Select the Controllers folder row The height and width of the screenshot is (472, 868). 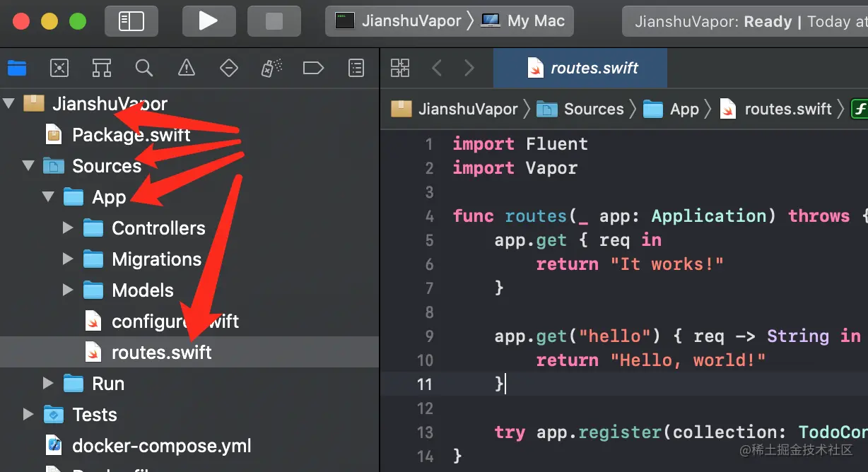(189, 228)
